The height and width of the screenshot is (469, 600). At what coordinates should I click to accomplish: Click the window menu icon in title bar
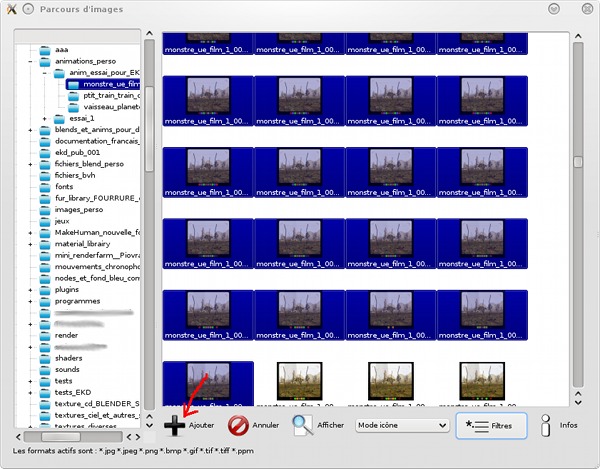pos(28,9)
